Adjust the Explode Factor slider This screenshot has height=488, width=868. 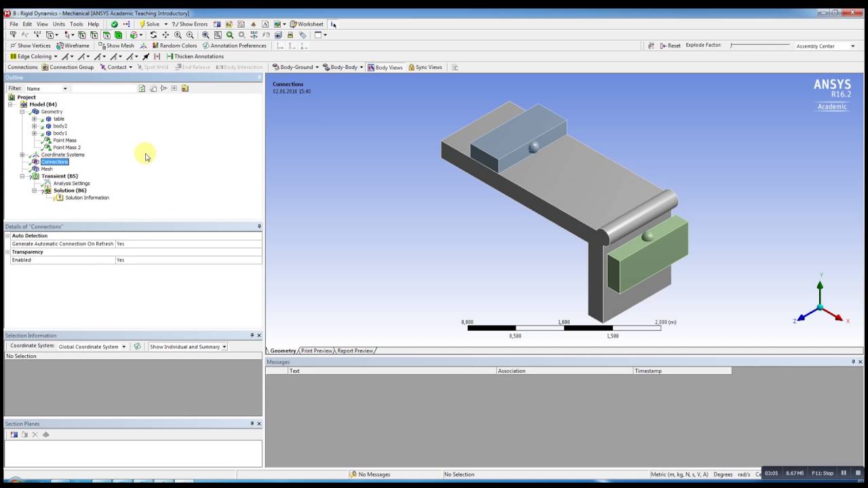pos(759,45)
